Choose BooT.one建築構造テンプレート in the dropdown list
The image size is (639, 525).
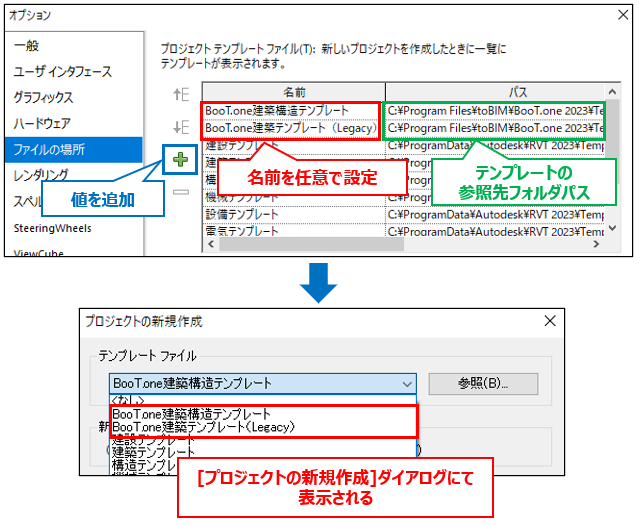[x=263, y=414]
